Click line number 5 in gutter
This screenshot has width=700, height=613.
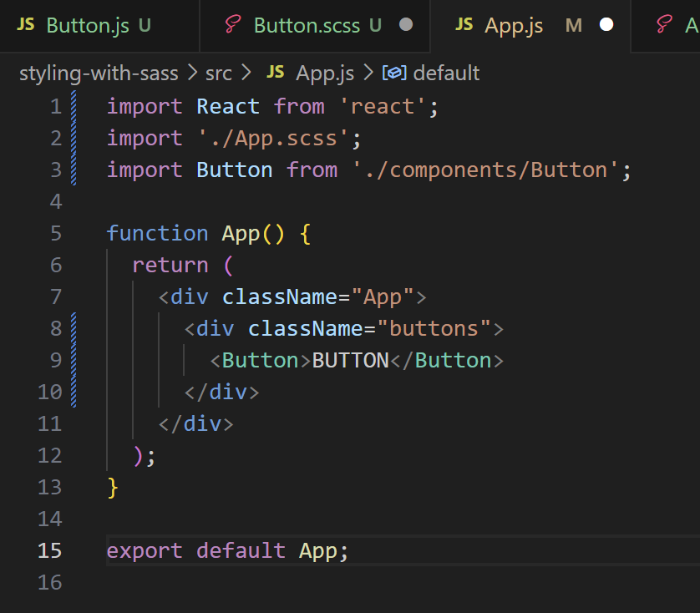(56, 234)
